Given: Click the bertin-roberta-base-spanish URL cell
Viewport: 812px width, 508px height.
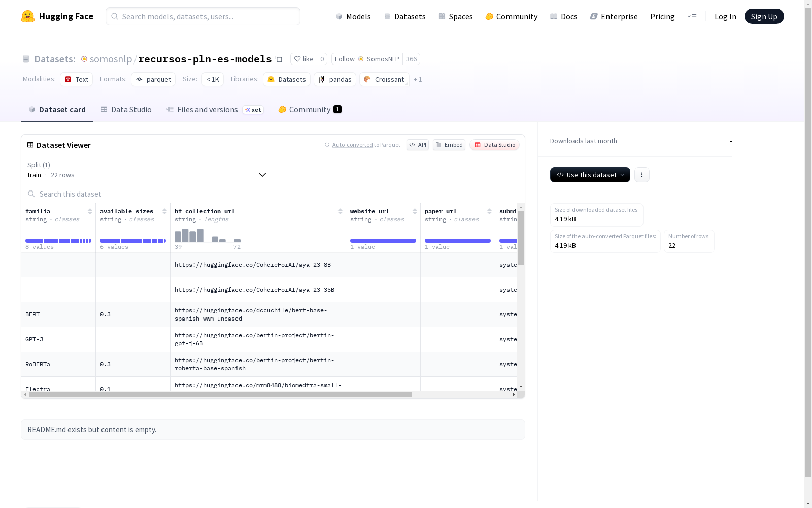Looking at the screenshot, I should [x=258, y=364].
